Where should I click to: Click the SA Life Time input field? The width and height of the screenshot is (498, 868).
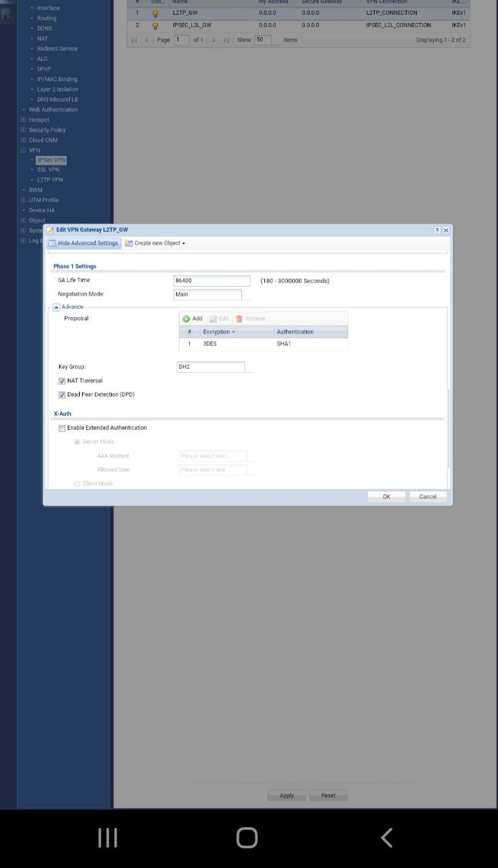(x=212, y=281)
